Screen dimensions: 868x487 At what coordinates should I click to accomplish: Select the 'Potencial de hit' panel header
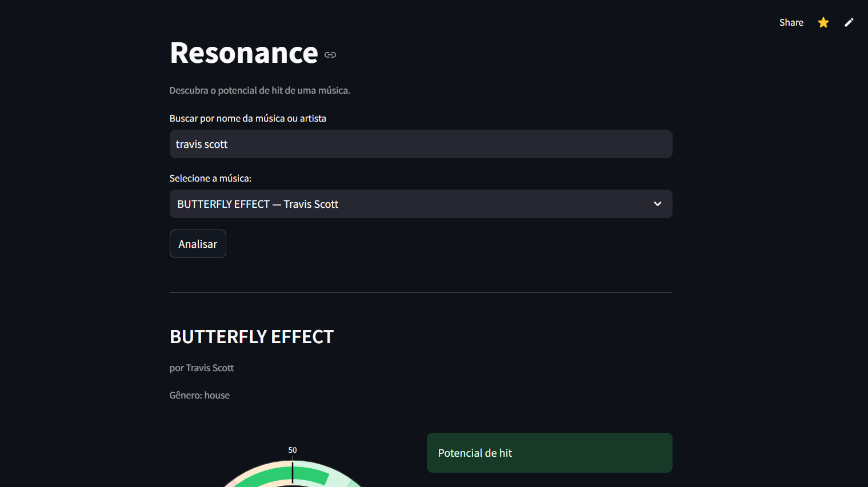474,453
